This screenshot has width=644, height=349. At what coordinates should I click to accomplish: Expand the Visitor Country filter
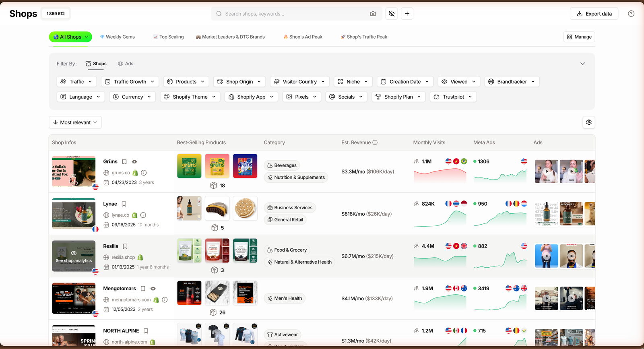pyautogui.click(x=300, y=82)
